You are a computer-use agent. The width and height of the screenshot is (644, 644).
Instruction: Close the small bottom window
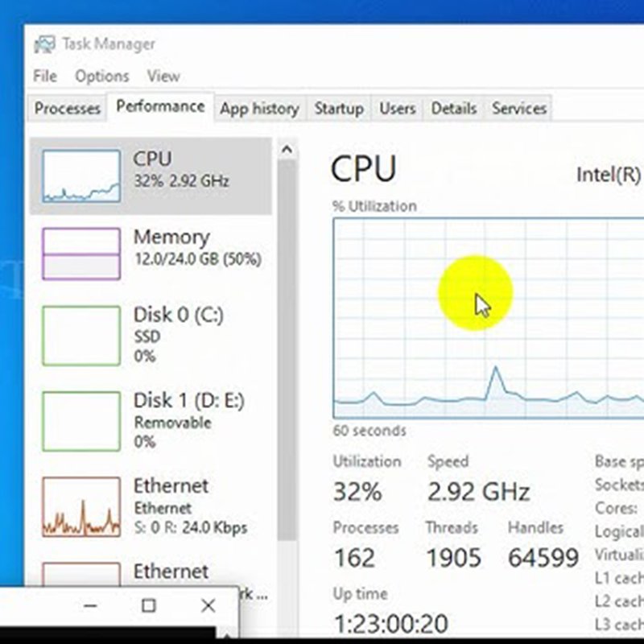(x=208, y=605)
